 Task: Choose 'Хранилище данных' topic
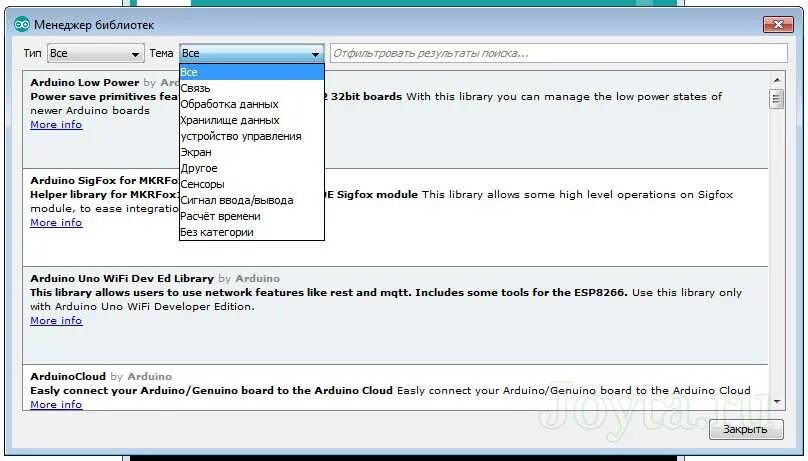pyautogui.click(x=251, y=120)
